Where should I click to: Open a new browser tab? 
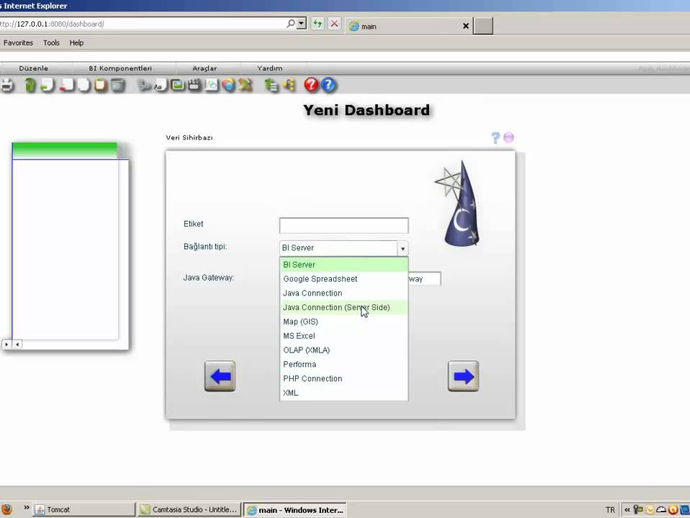483,26
